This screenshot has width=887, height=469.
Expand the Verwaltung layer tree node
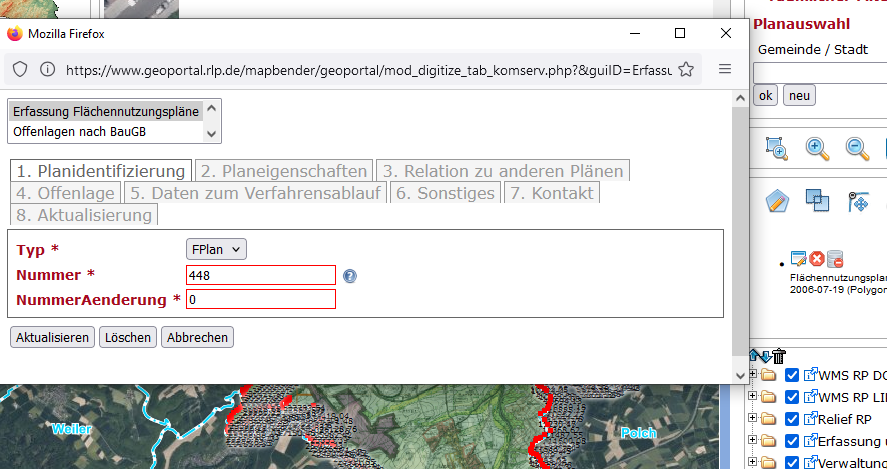point(753,462)
